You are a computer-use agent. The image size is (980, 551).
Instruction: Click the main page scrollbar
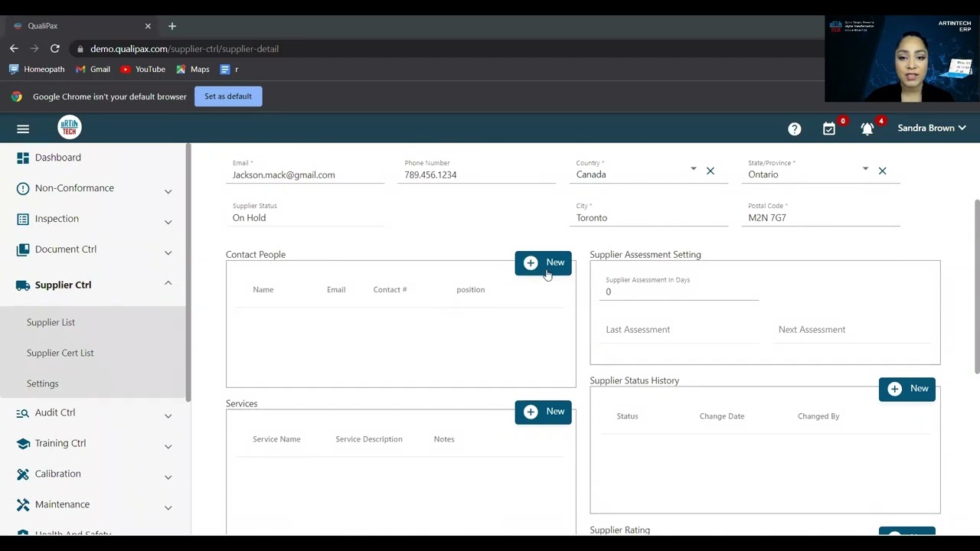coord(976,287)
